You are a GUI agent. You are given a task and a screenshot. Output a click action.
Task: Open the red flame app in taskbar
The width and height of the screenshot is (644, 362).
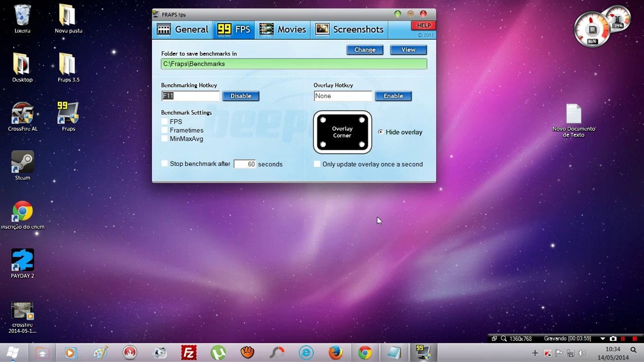130,353
